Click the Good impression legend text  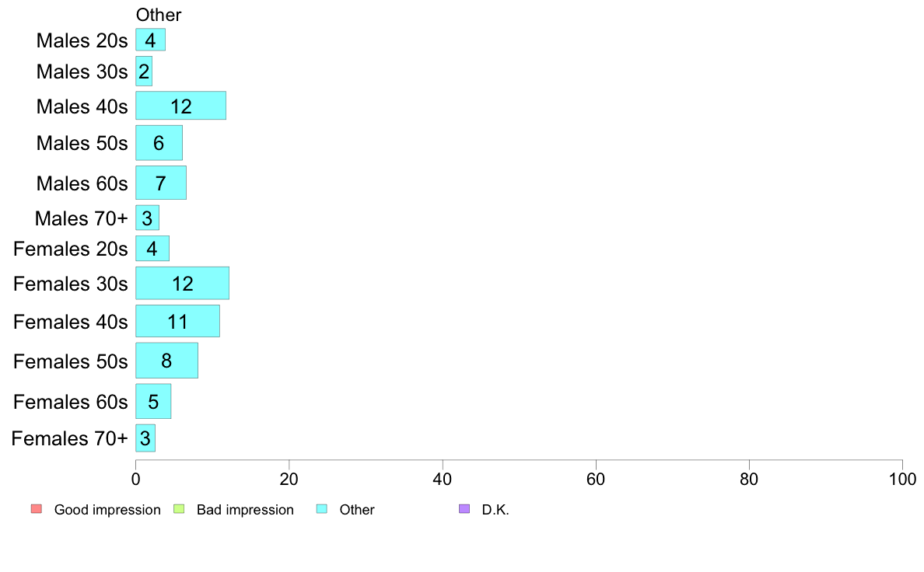point(107,510)
